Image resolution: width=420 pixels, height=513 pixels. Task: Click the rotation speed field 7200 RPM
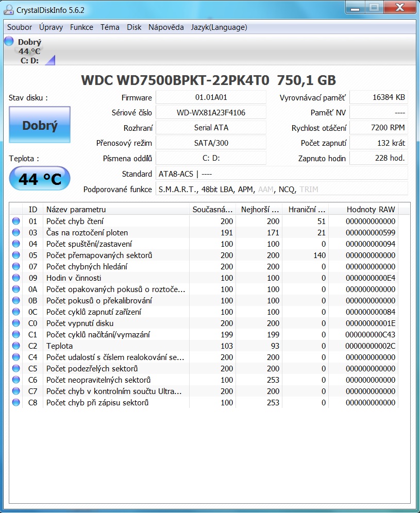tap(379, 128)
